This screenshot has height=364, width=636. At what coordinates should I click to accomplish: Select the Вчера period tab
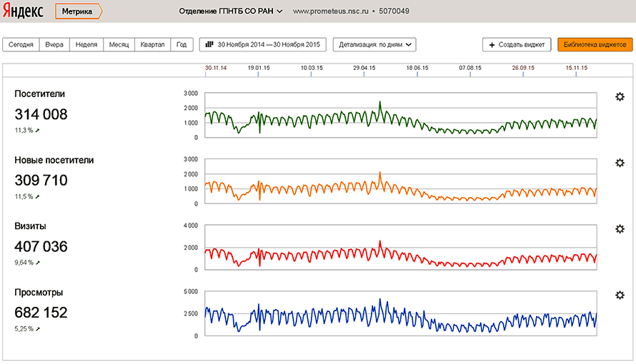click(54, 44)
